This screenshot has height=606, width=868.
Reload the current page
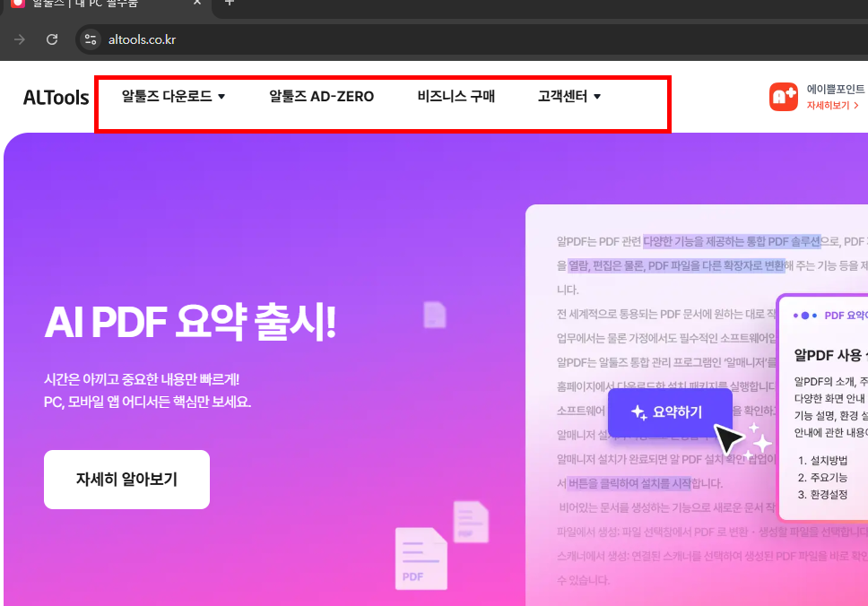pos(51,39)
